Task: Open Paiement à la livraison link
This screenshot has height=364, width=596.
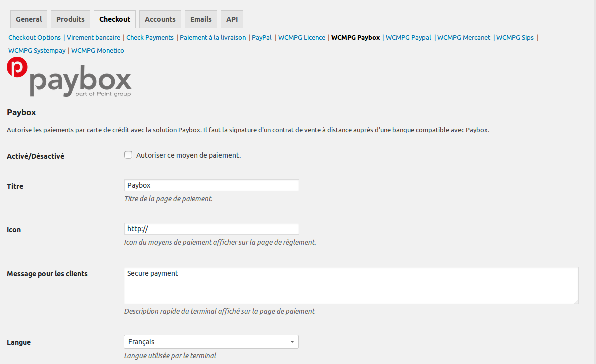Action: [213, 37]
